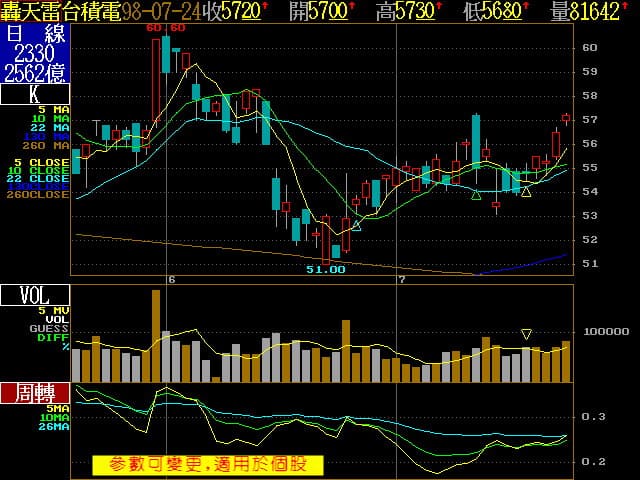
Task: Click the downward triangle marker in volume panel
Action: click(526, 333)
